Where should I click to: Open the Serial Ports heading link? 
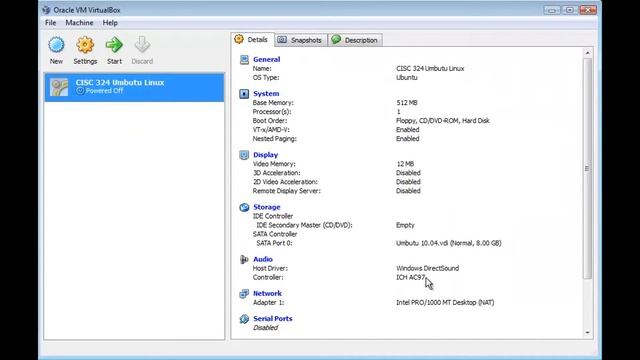pyautogui.click(x=273, y=319)
